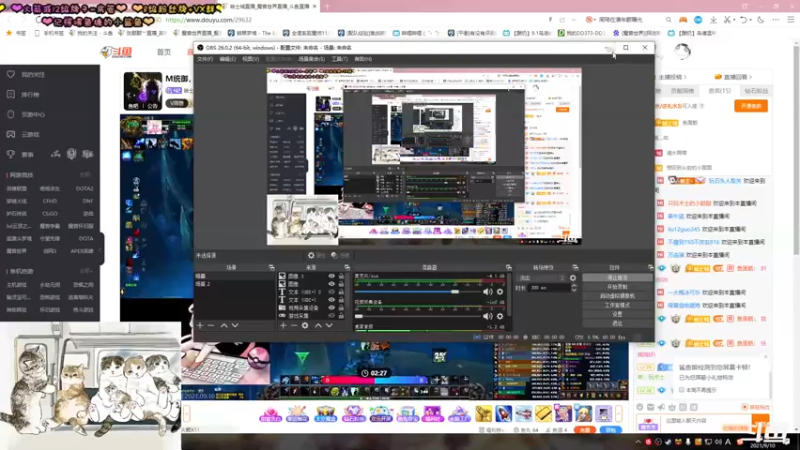The width and height of the screenshot is (800, 450).
Task: Toggle lock on first image source
Action: 341,276
